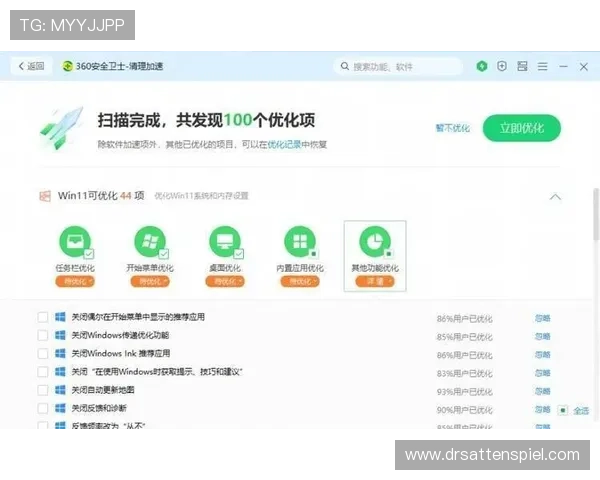Click 暂不优化 link
The image size is (600, 480).
[x=453, y=128]
